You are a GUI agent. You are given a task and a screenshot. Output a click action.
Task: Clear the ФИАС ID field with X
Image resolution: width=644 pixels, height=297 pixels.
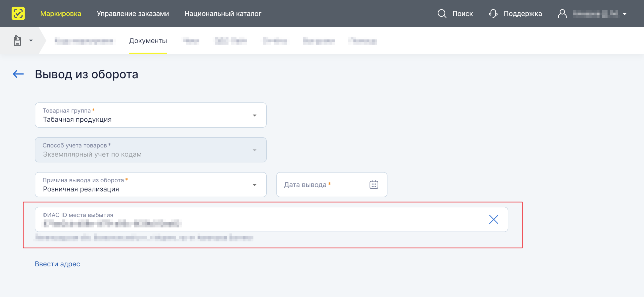pyautogui.click(x=494, y=219)
